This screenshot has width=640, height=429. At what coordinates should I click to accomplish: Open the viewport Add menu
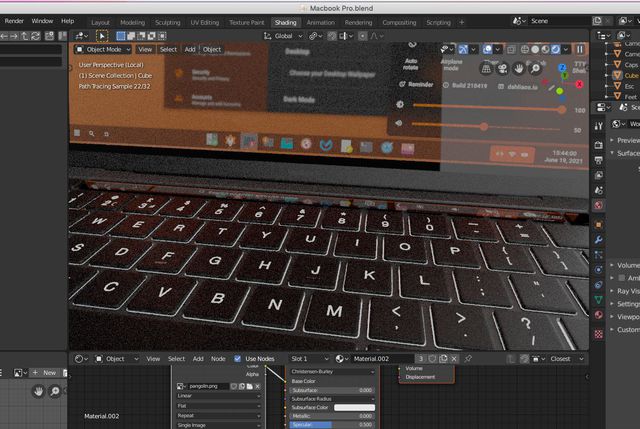(190, 49)
